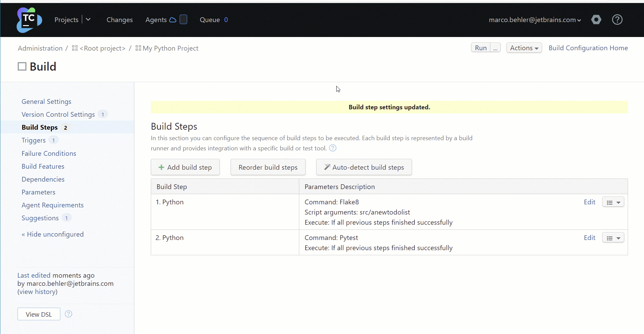Screen dimensions: 644x334
Task: Expand the Projects dropdown chevron
Action: coord(88,19)
